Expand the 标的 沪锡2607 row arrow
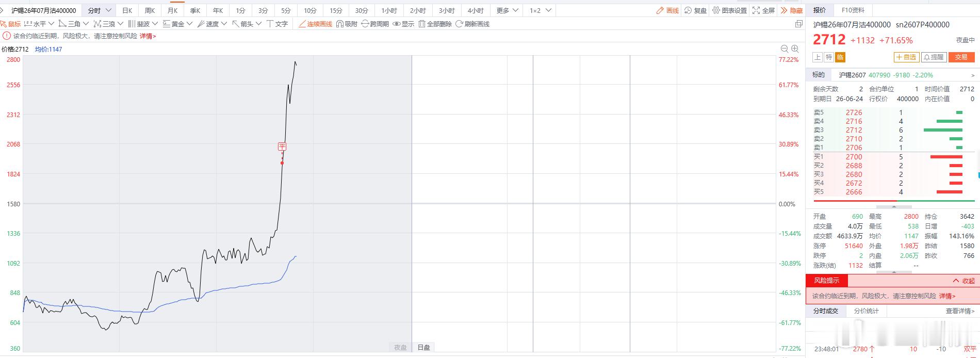This screenshot has height=358, width=980. [x=973, y=75]
